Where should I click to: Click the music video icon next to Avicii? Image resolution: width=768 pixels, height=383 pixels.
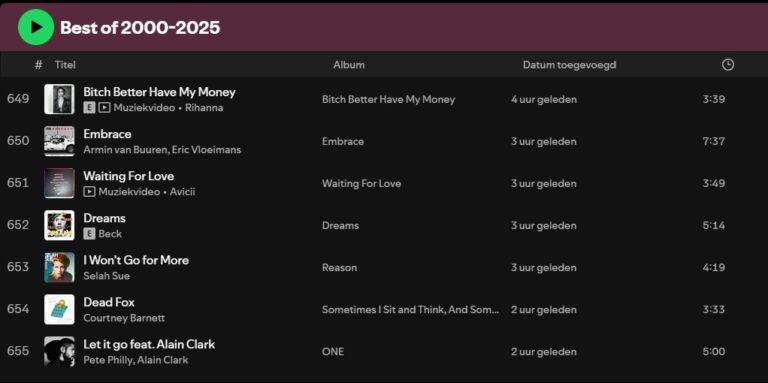[x=89, y=192]
